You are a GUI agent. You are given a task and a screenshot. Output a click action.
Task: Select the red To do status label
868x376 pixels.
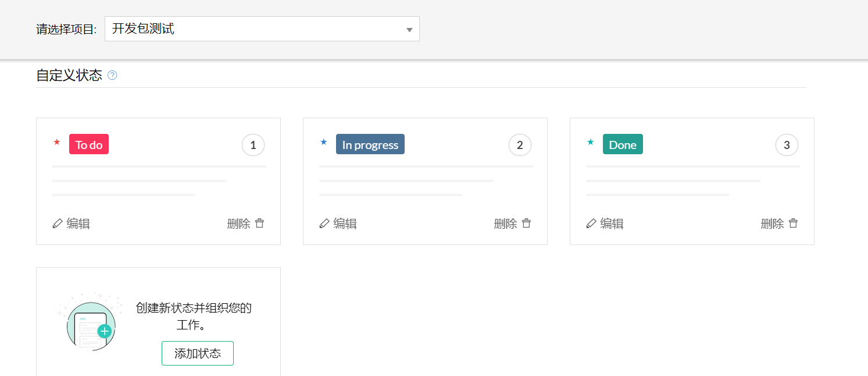click(89, 145)
